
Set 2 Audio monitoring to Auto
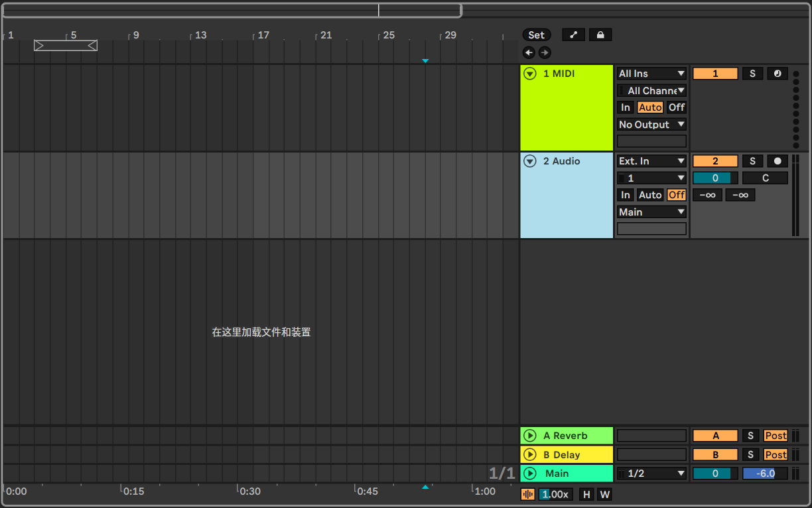(x=649, y=195)
